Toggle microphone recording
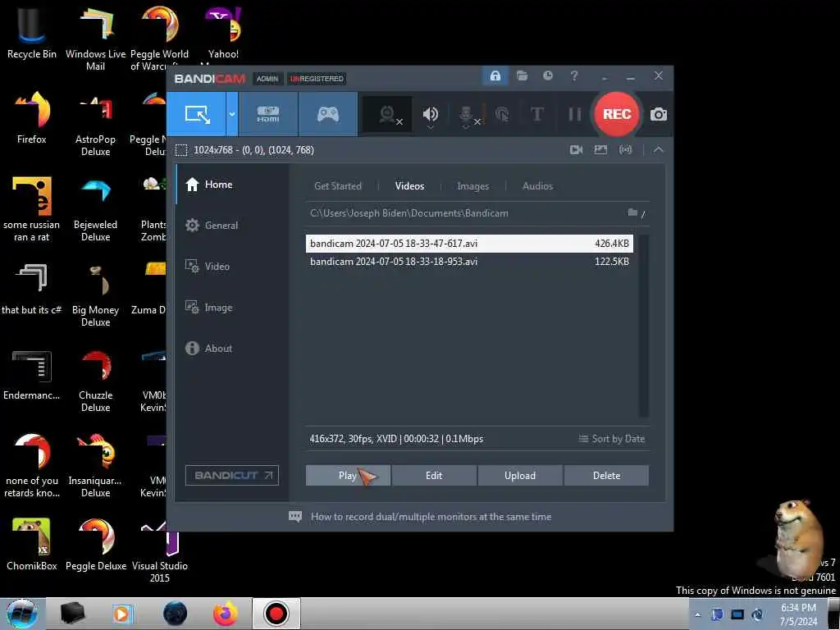Image resolution: width=840 pixels, height=630 pixels. (x=467, y=114)
